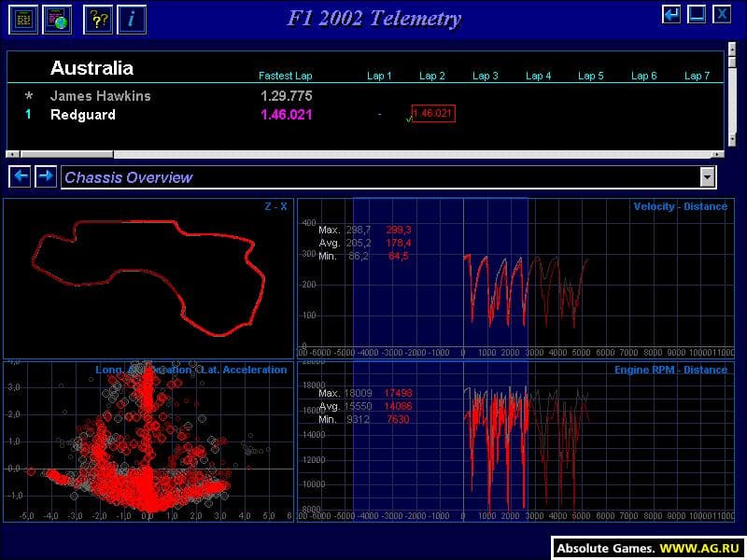Click the Lap 3 column header
The height and width of the screenshot is (560, 747).
pos(485,76)
